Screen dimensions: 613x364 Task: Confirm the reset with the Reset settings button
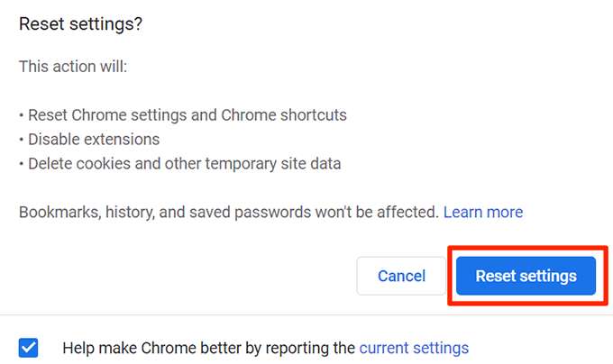tap(526, 276)
